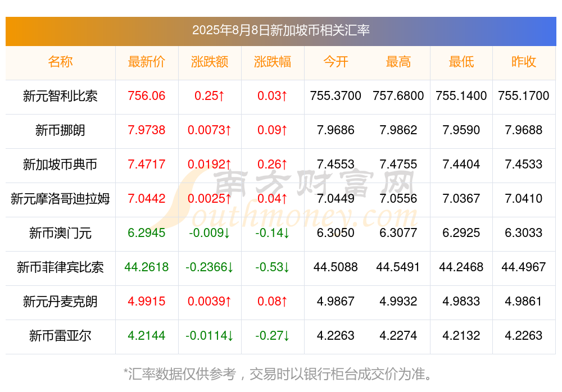Select previous close 755.1700
This screenshot has width=562, height=392.
(x=524, y=95)
